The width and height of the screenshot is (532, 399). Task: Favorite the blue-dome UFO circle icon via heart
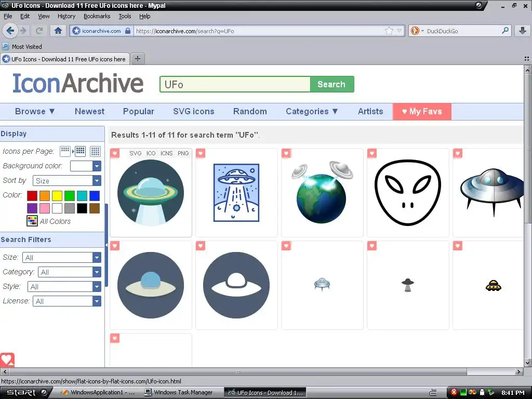click(x=115, y=246)
